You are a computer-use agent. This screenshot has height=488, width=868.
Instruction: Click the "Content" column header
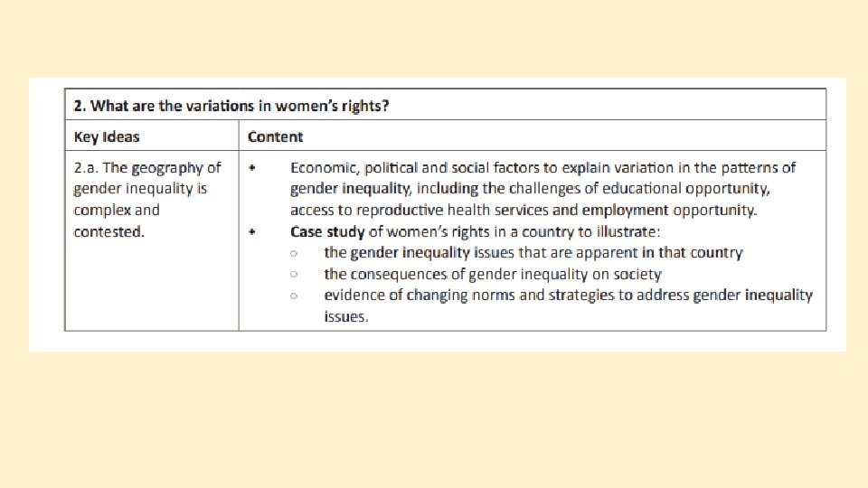click(x=275, y=137)
